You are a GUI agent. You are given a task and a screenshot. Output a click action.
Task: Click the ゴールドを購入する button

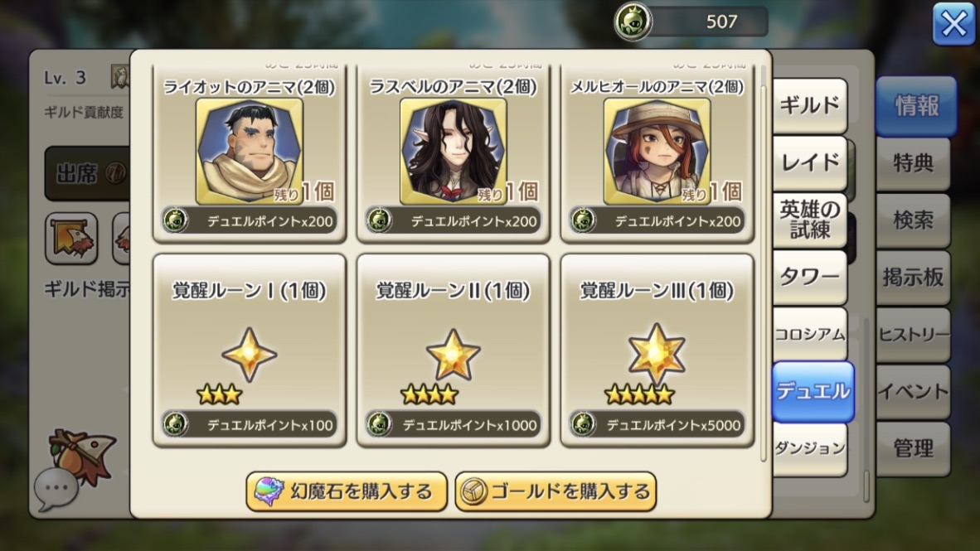[555, 491]
